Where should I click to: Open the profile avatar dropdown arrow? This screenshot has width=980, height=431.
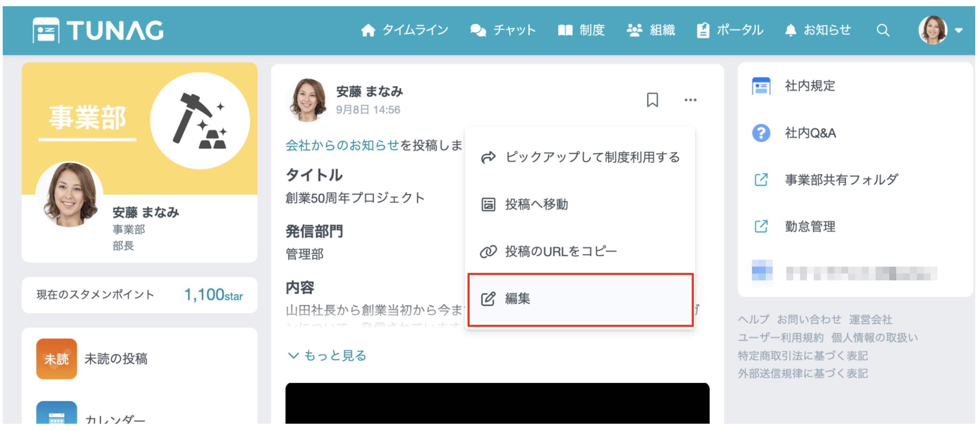(959, 31)
